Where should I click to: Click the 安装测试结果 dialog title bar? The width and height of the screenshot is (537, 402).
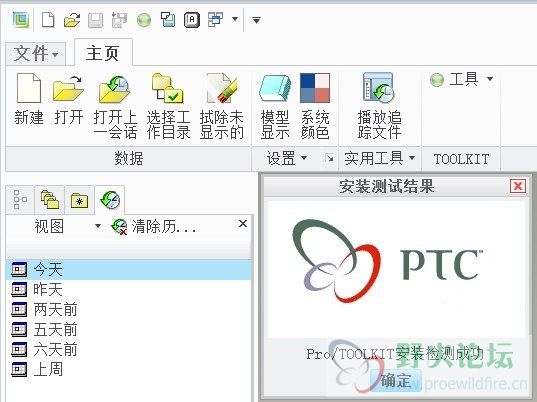tap(387, 187)
